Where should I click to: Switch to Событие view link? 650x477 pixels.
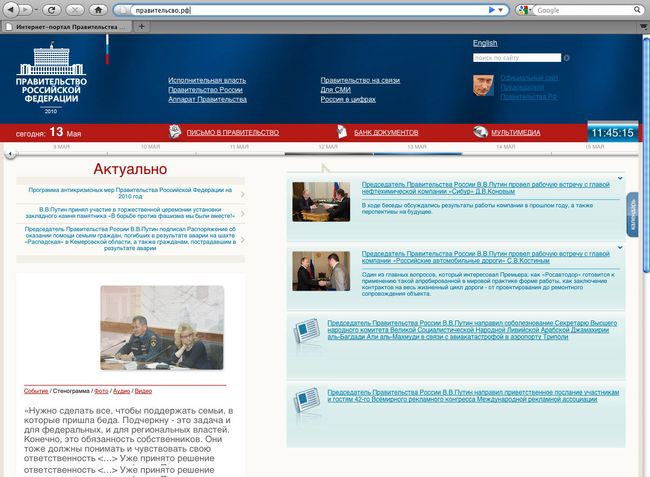[36, 391]
